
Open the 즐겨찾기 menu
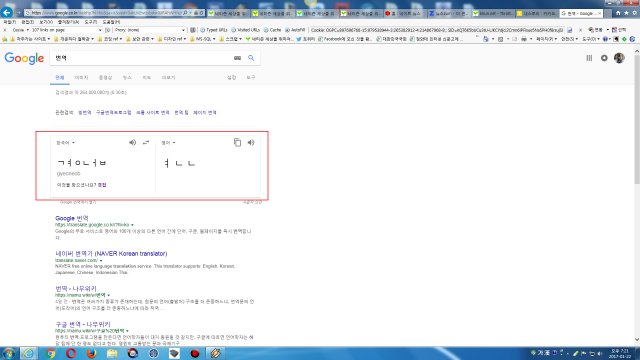pyautogui.click(x=68, y=22)
